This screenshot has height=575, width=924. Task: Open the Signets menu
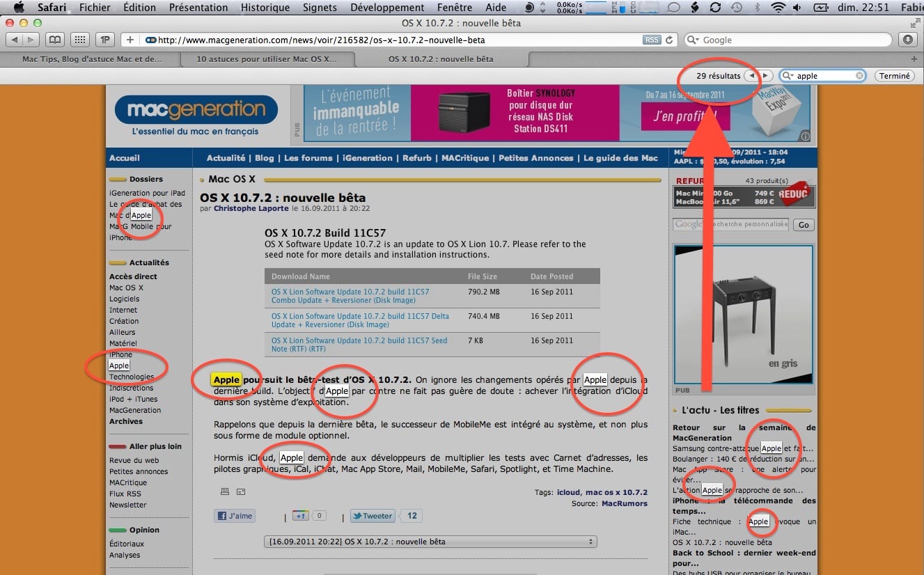click(x=320, y=8)
